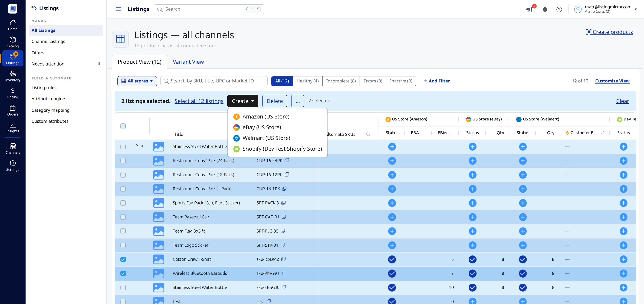
Task: Open the announcements megaphone icon
Action: tap(529, 9)
